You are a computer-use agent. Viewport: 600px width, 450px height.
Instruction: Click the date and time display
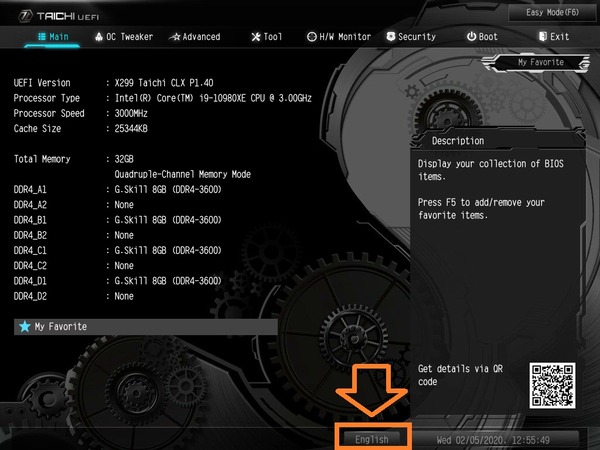[x=493, y=440]
